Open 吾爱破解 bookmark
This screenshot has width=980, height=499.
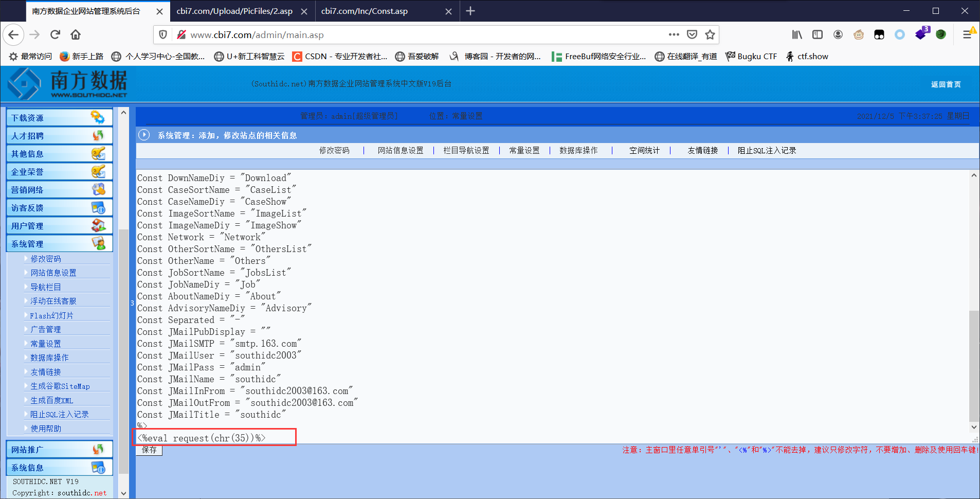tap(417, 57)
